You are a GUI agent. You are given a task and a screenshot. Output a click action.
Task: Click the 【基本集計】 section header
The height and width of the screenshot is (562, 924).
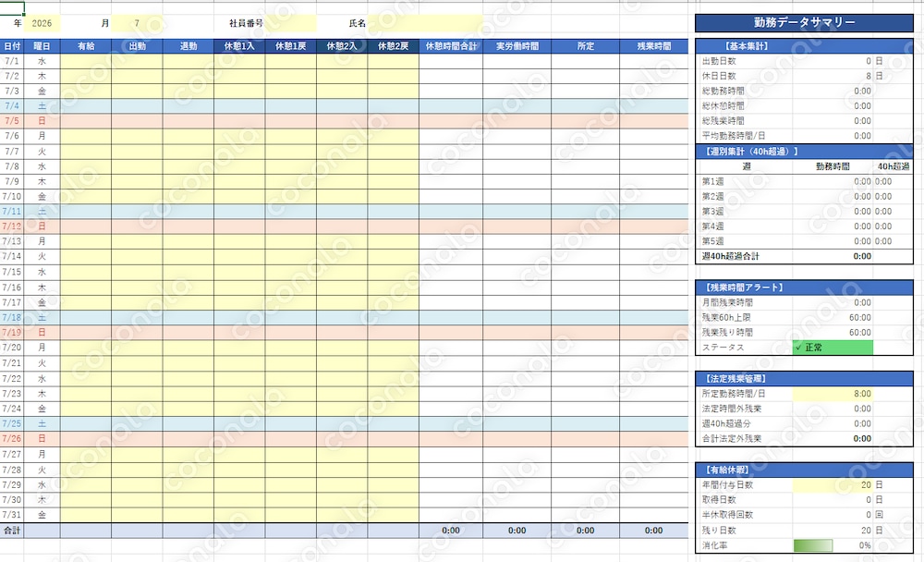click(805, 46)
